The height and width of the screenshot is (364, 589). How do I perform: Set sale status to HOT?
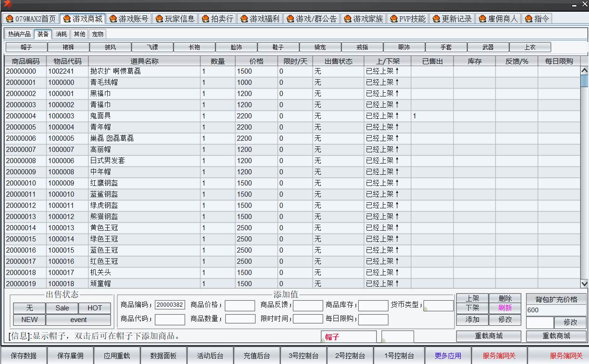point(95,308)
